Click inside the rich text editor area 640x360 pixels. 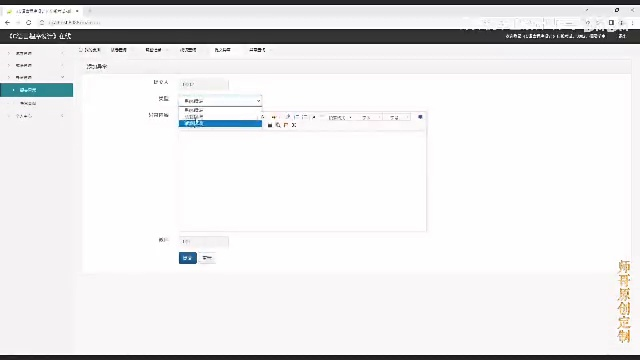302,181
